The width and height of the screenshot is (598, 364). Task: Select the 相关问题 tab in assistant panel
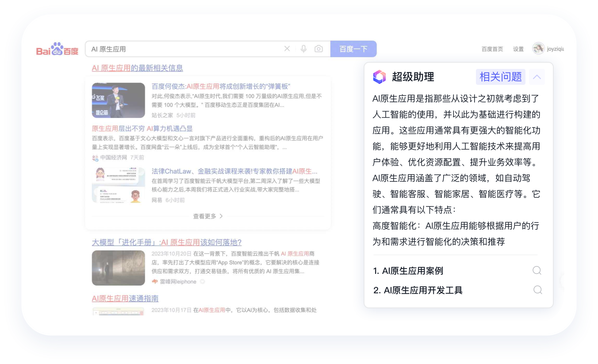tap(501, 77)
